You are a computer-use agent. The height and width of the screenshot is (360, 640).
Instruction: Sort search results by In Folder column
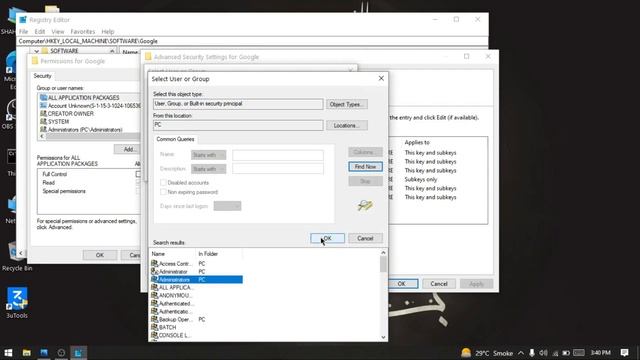point(219,254)
